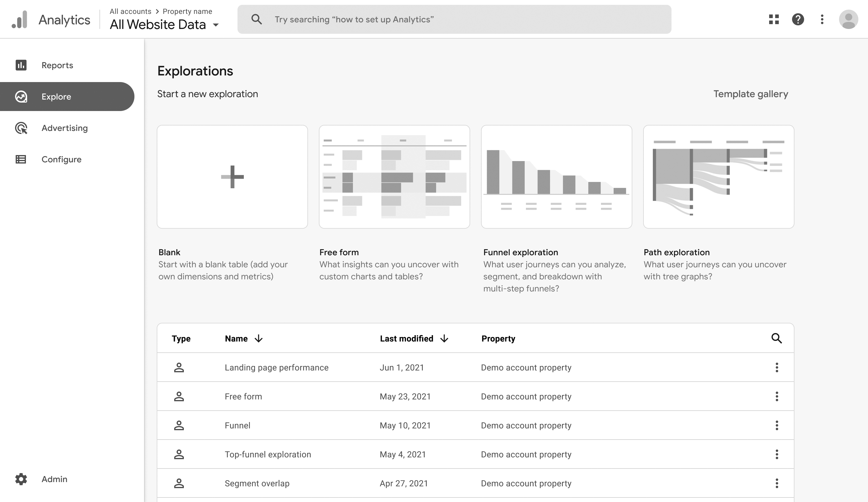Open the Google apps grid icon
Screen dimensions: 868x502
point(774,19)
